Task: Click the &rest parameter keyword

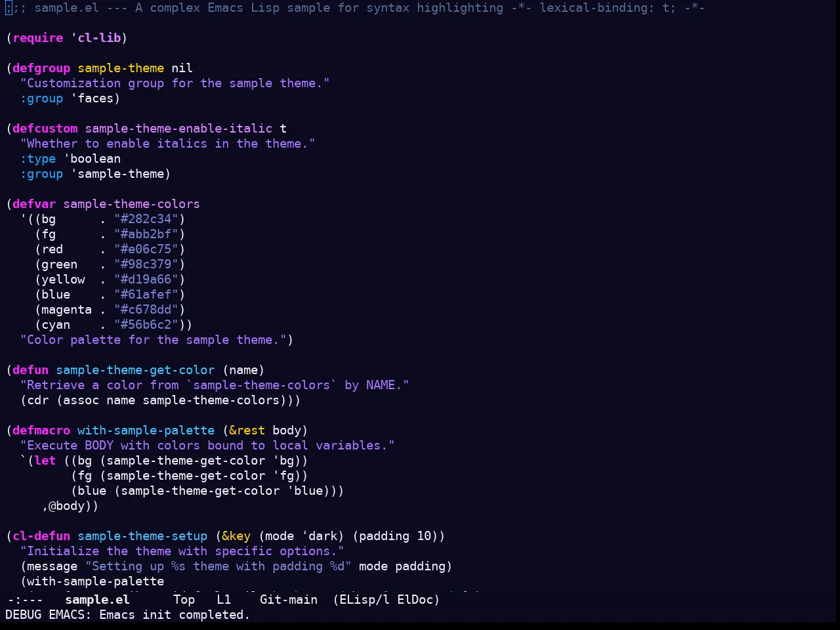Action: 247,430
